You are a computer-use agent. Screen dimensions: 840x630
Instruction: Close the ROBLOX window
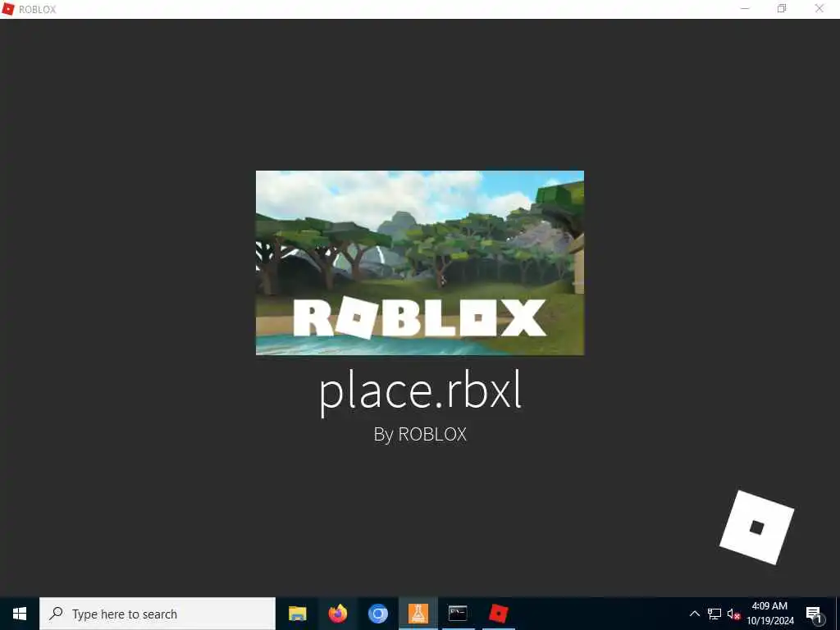pyautogui.click(x=819, y=8)
